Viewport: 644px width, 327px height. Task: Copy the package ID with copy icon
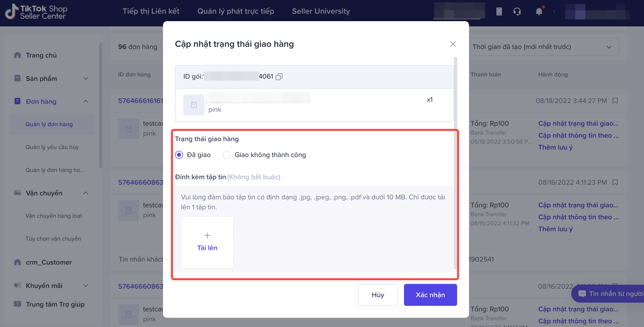[x=279, y=76]
